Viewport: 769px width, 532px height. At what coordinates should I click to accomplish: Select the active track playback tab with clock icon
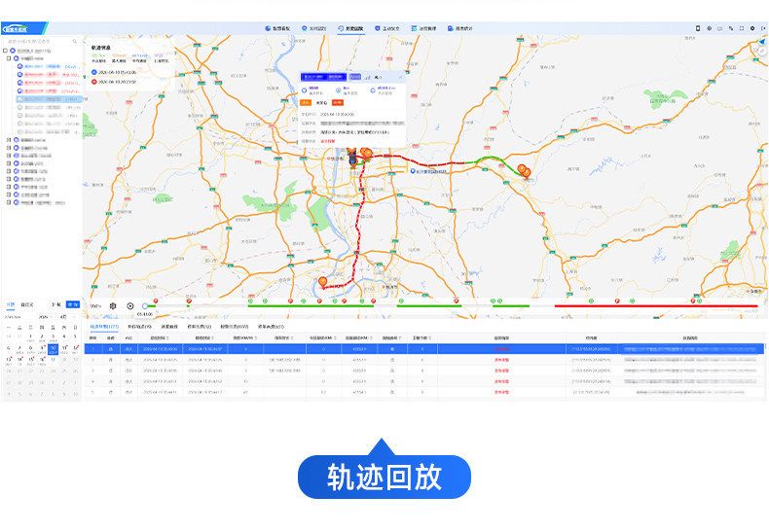(350, 28)
